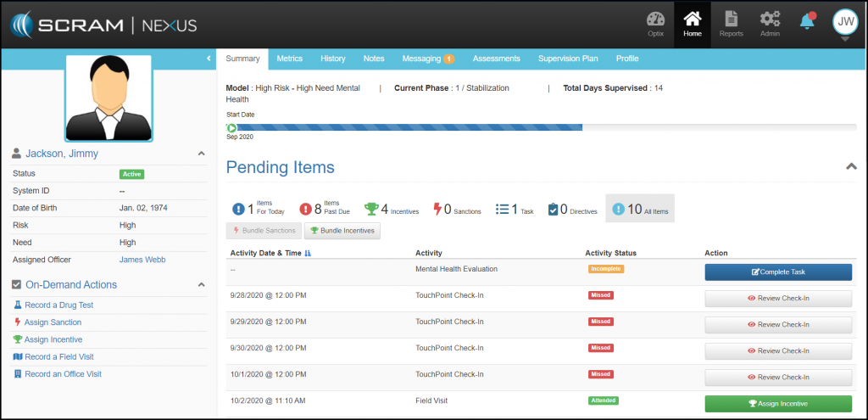Collapse the On-Demand Actions section
The image size is (868, 420).
coord(201,285)
